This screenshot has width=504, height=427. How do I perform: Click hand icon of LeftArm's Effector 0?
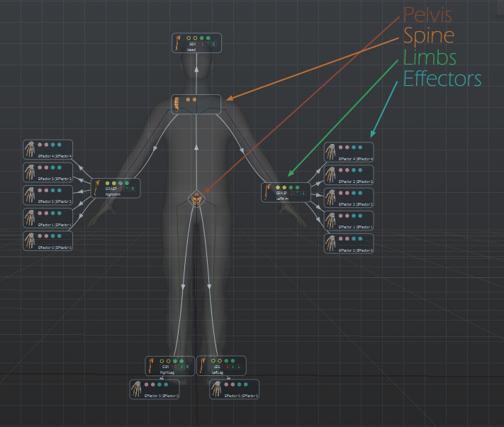330,243
